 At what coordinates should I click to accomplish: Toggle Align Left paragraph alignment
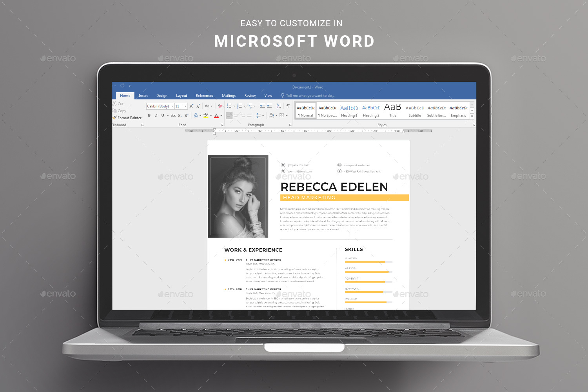[229, 116]
